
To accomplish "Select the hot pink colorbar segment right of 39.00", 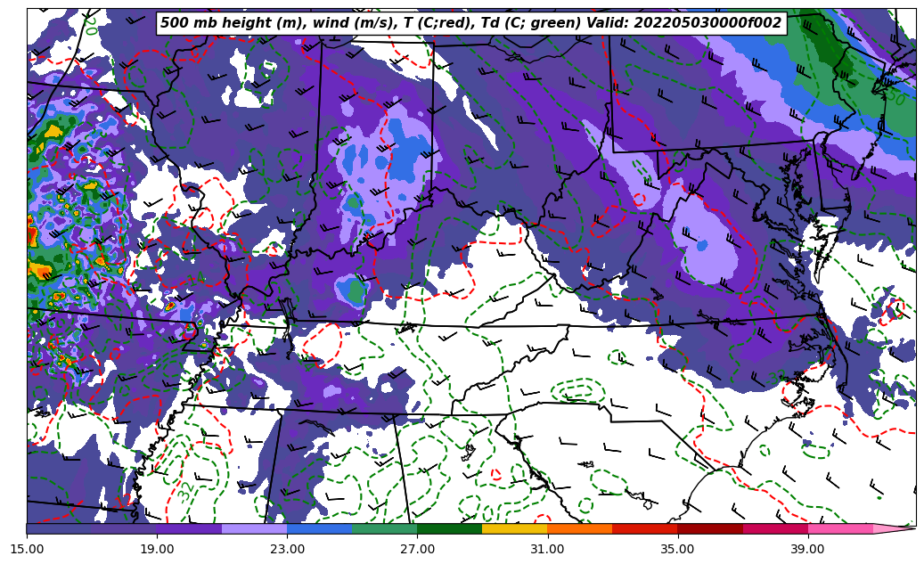I will (x=840, y=528).
